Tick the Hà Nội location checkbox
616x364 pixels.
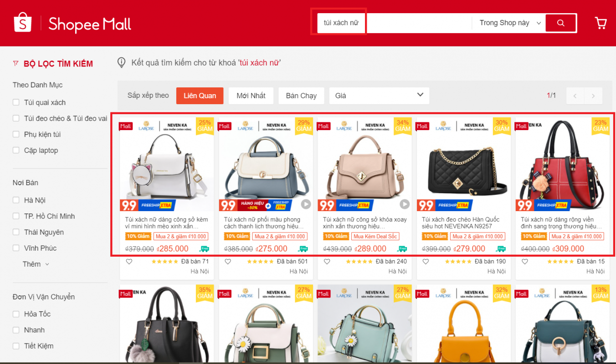click(x=16, y=200)
